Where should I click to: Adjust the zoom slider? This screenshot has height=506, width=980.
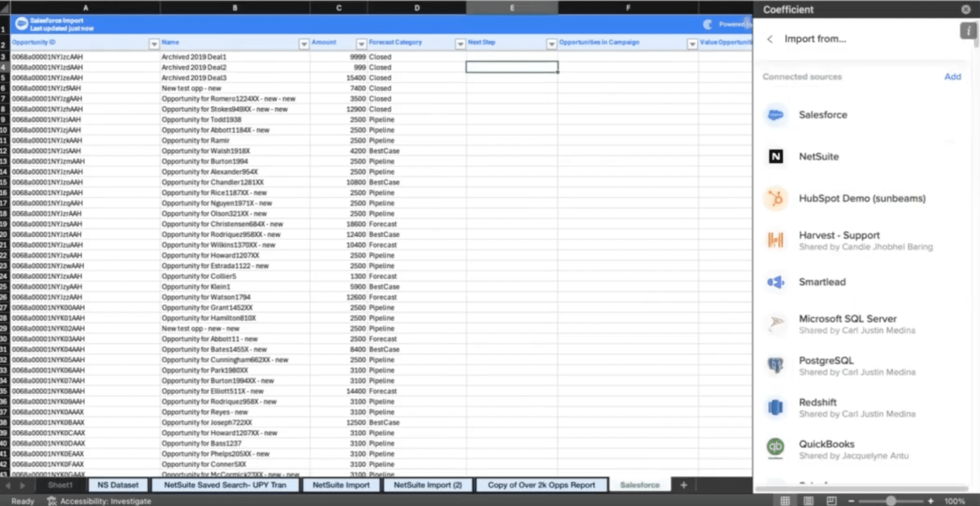890,500
